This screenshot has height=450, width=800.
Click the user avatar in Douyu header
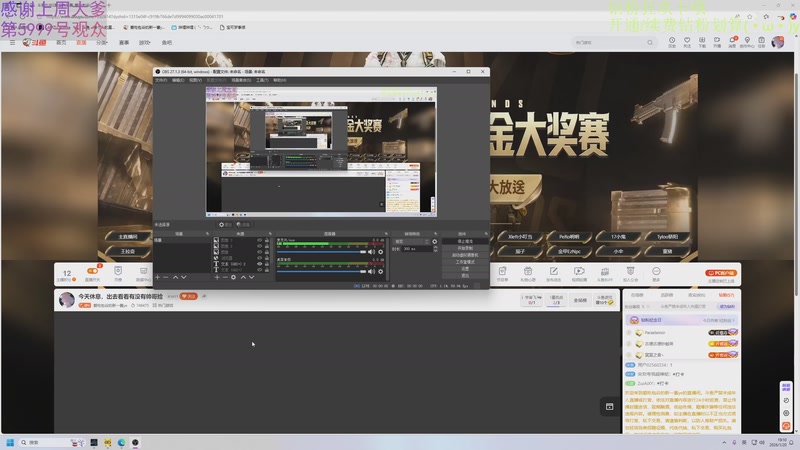(778, 42)
